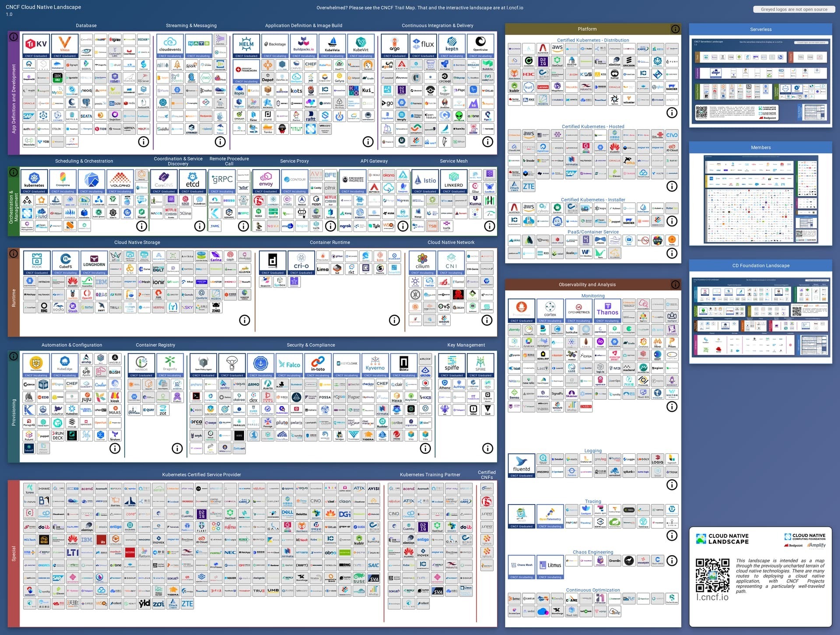The width and height of the screenshot is (840, 635).
Task: Click the 'Certified Kubernetes - Distribution' heading
Action: click(593, 40)
